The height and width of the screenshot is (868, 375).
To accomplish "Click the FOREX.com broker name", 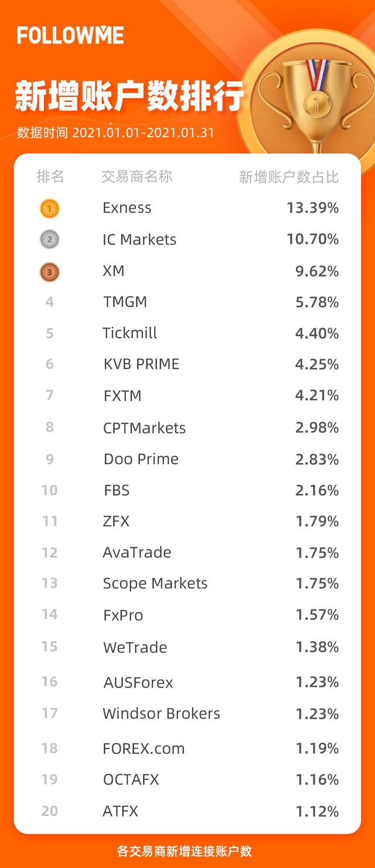I will tap(144, 748).
